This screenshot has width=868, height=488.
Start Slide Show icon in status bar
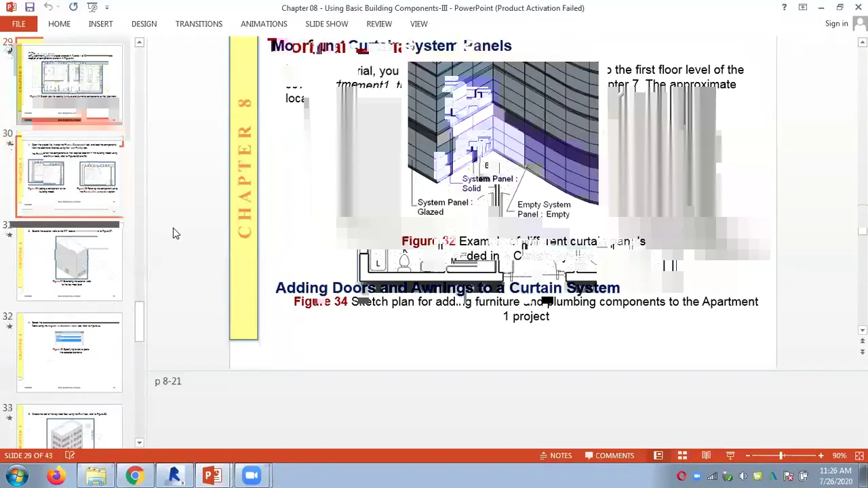[730, 455]
